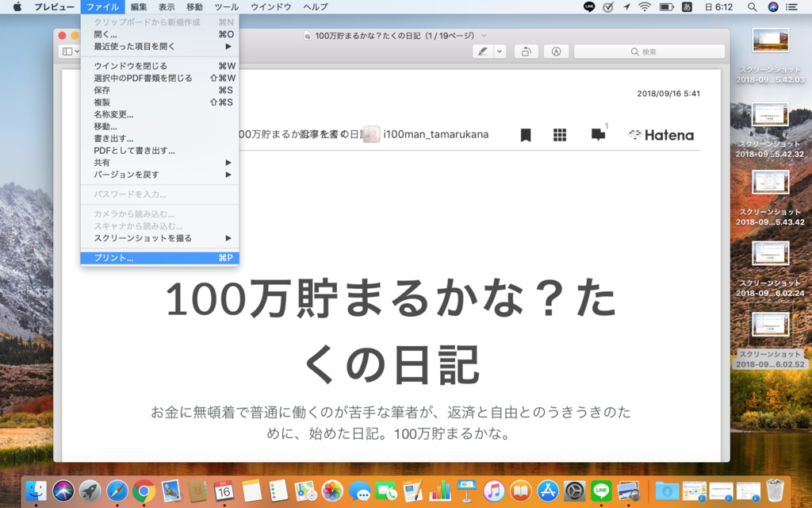The width and height of the screenshot is (812, 508).
Task: Open the Markup toolbar in Preview
Action: (557, 51)
